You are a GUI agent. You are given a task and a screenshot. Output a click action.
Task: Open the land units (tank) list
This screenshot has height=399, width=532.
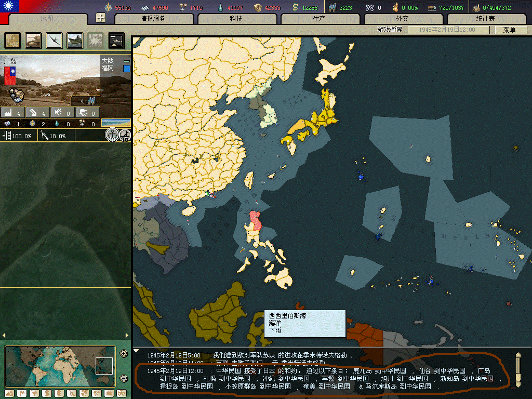coord(34,40)
